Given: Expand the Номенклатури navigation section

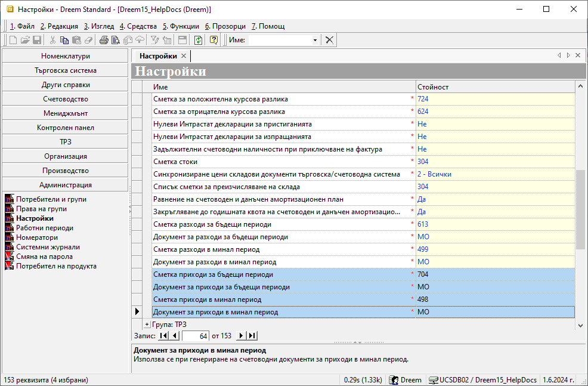Looking at the screenshot, I should click(65, 56).
